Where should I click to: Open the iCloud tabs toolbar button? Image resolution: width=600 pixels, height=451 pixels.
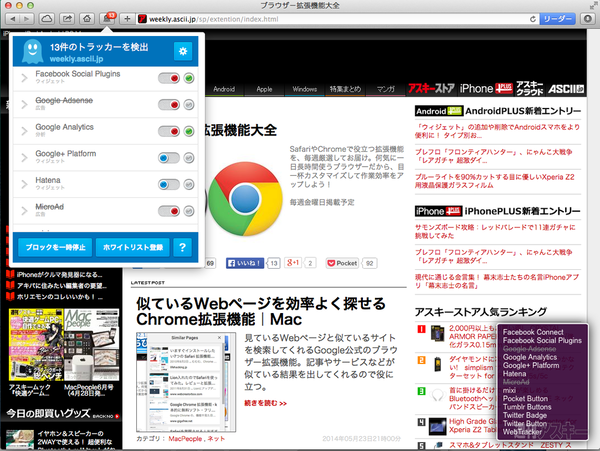coord(47,19)
